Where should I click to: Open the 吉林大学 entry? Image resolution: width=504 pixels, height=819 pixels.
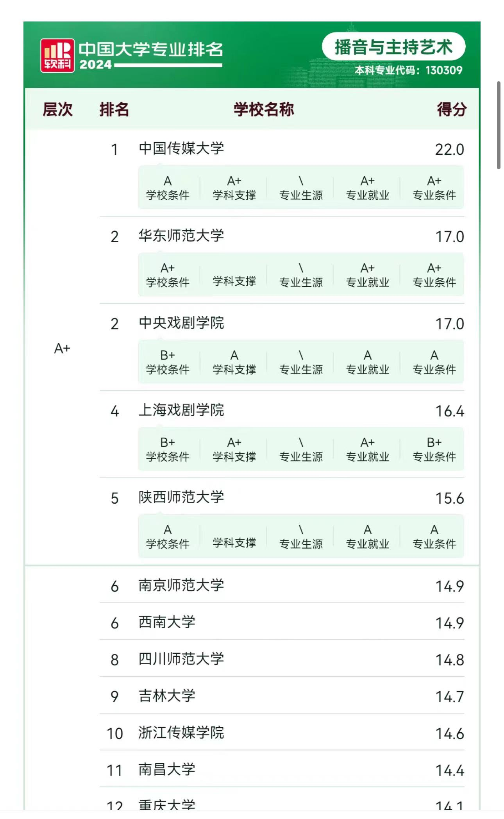click(167, 696)
